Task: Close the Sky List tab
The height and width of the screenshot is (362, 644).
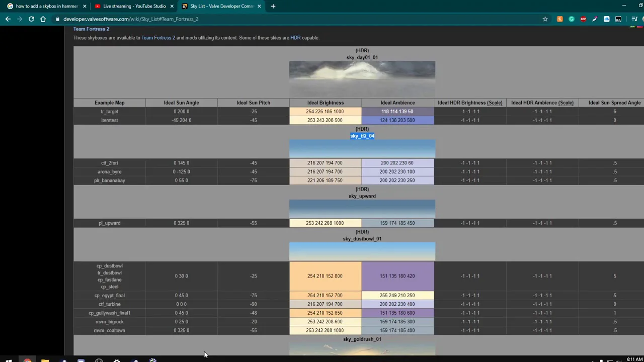Action: 259,6
